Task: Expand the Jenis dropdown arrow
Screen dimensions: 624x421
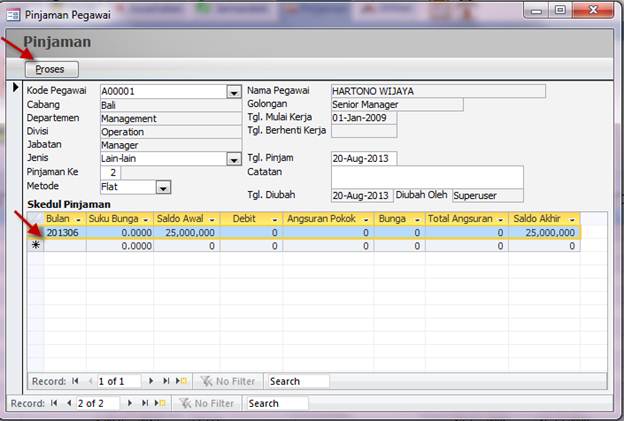Action: click(234, 159)
